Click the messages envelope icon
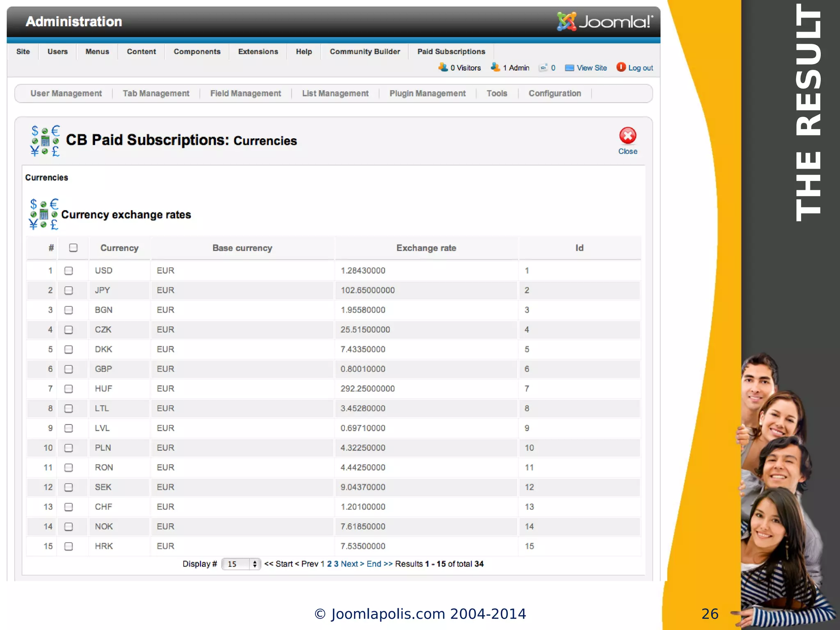 point(543,68)
